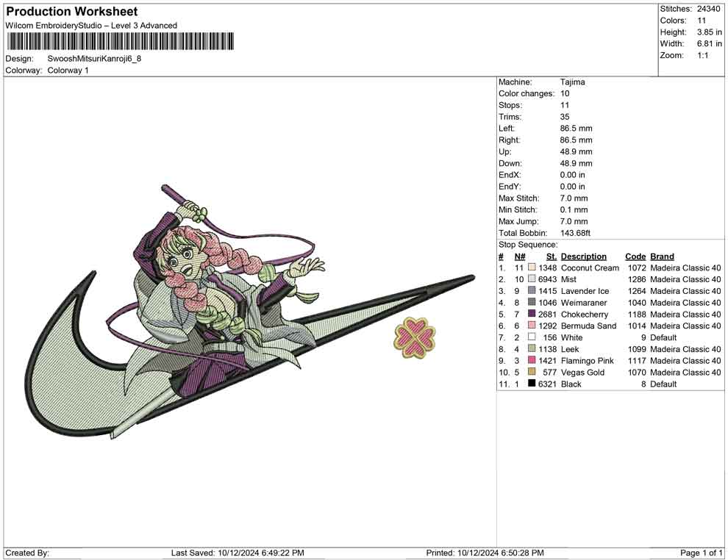Image resolution: width=728 pixels, height=560 pixels.
Task: Click 'Last Saved: 10/12/2024 6:49:22 PM' footer
Action: [x=238, y=553]
